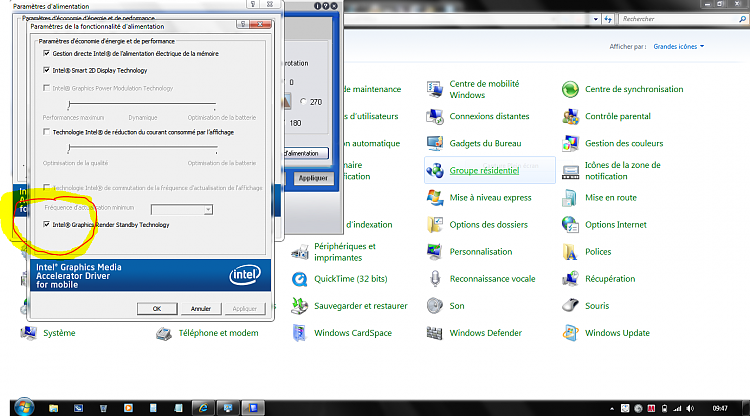This screenshot has width=750, height=416.
Task: Open the Polices fonts icon
Action: coord(570,252)
